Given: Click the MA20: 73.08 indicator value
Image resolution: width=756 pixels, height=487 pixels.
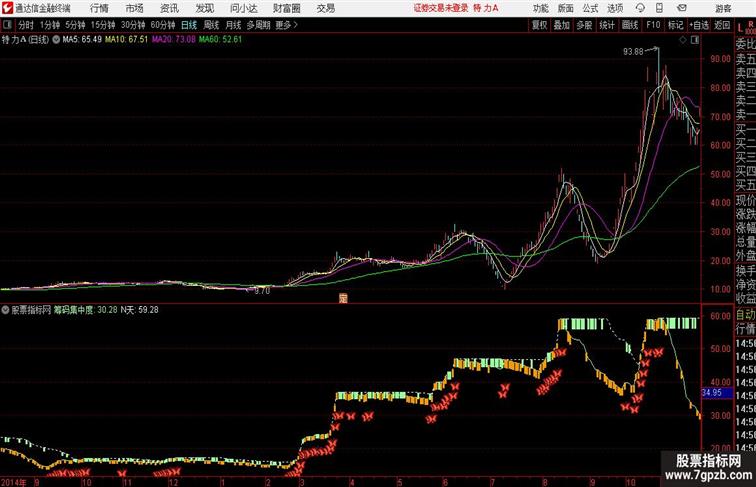Looking at the screenshot, I should [174, 40].
